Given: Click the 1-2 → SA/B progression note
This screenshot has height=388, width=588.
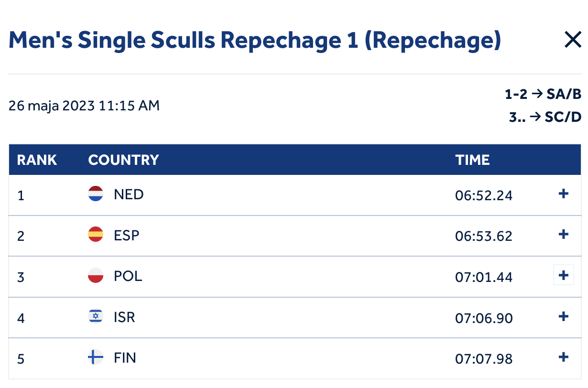Looking at the screenshot, I should pos(543,94).
